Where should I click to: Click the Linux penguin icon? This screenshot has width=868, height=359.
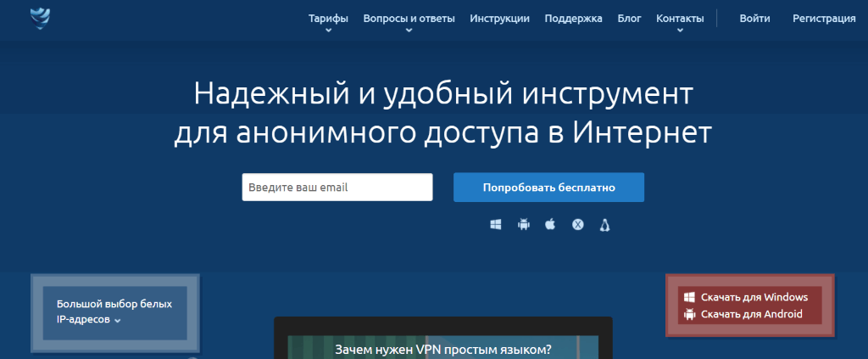[x=605, y=225]
